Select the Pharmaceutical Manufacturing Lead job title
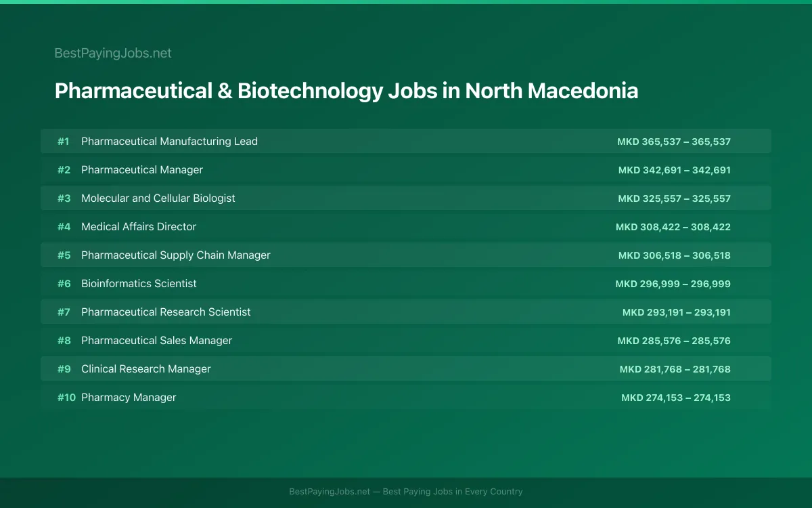Viewport: 812px width, 508px height. tap(169, 142)
